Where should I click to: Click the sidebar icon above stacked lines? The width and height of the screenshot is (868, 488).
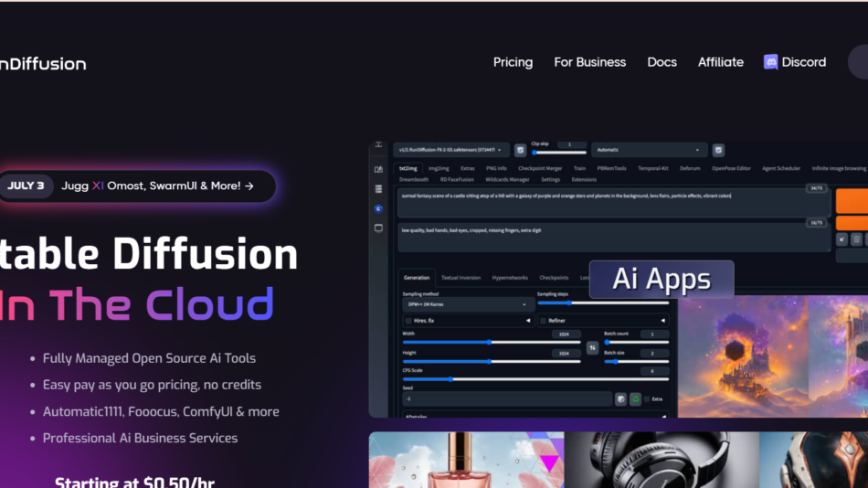[378, 169]
